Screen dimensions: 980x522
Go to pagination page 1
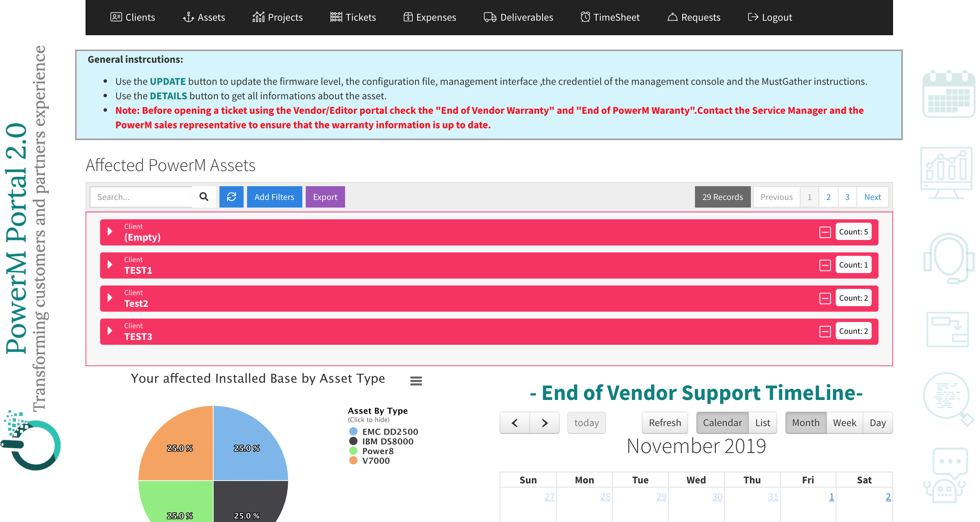pyautogui.click(x=809, y=197)
